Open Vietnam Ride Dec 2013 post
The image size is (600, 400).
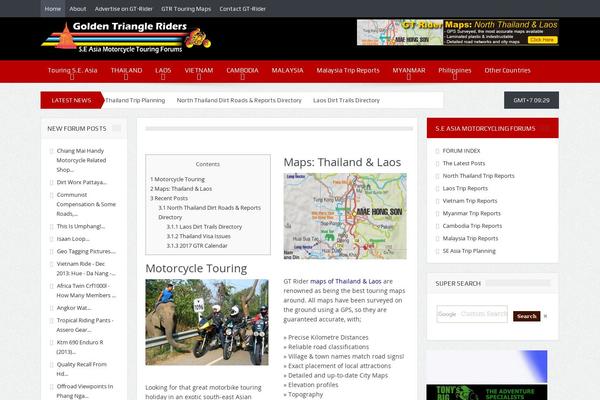tap(86, 269)
